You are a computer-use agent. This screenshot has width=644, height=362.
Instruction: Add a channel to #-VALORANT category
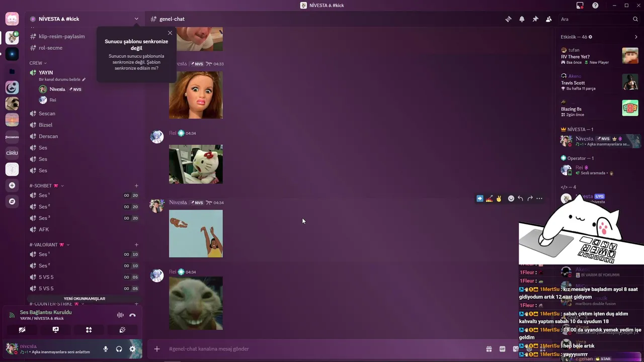[136, 245]
